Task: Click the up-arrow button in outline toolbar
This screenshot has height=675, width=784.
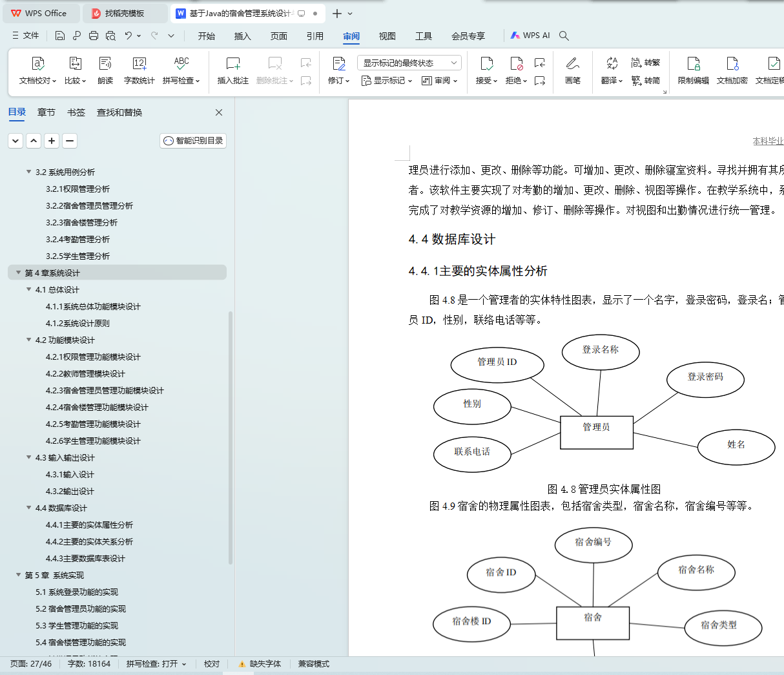Action: click(34, 140)
